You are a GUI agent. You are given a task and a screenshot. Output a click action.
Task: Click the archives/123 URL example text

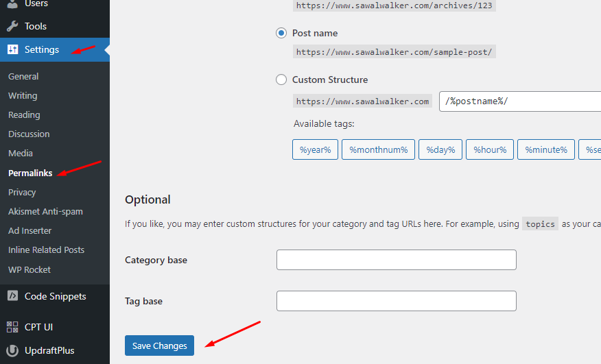[x=394, y=5]
